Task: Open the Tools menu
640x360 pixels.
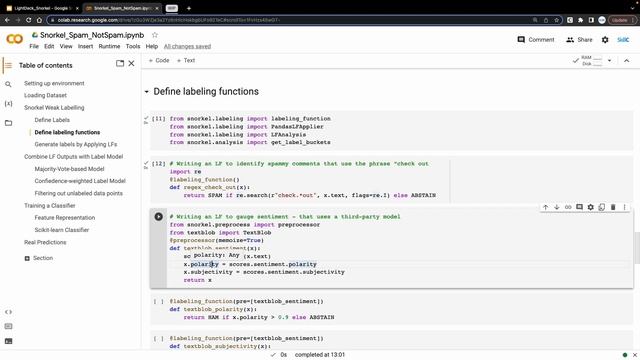Action: (x=133, y=47)
